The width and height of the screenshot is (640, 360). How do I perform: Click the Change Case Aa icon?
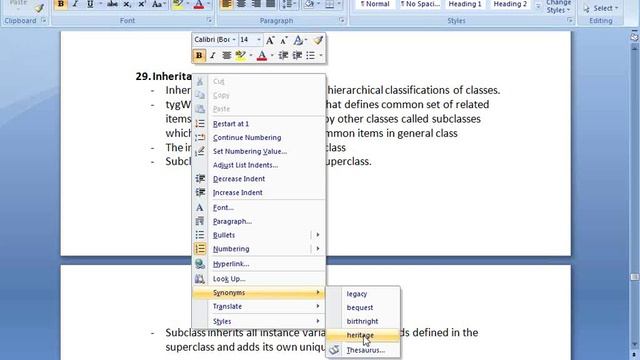[157, 4]
